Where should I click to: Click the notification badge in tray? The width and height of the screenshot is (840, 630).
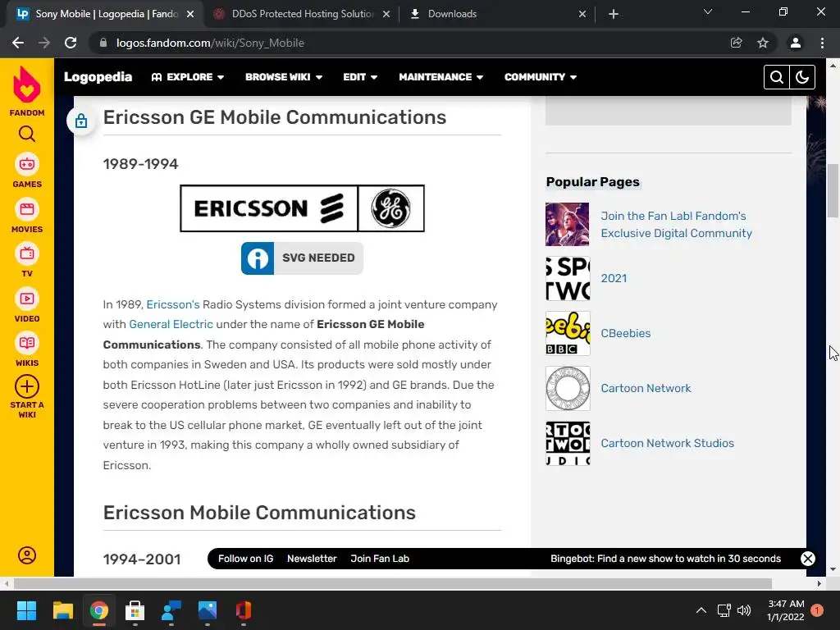(817, 610)
